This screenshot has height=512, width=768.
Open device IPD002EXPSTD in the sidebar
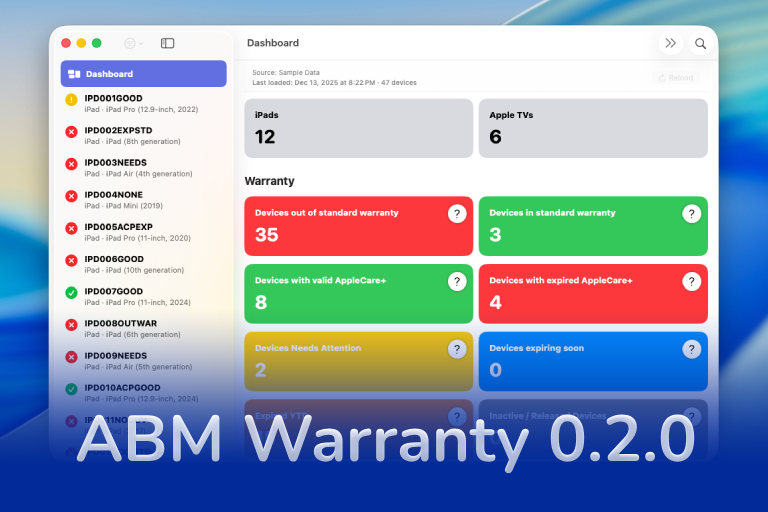pos(144,136)
